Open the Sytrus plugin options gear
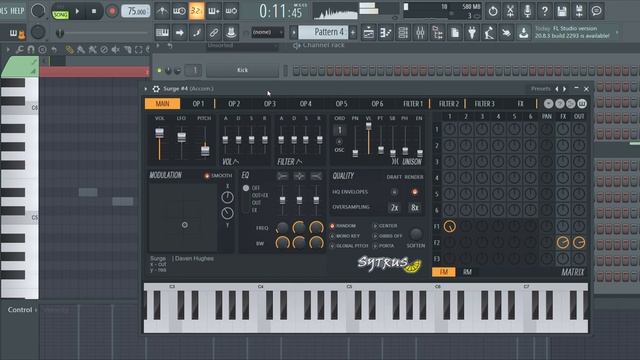The width and height of the screenshot is (640, 360). click(156, 89)
